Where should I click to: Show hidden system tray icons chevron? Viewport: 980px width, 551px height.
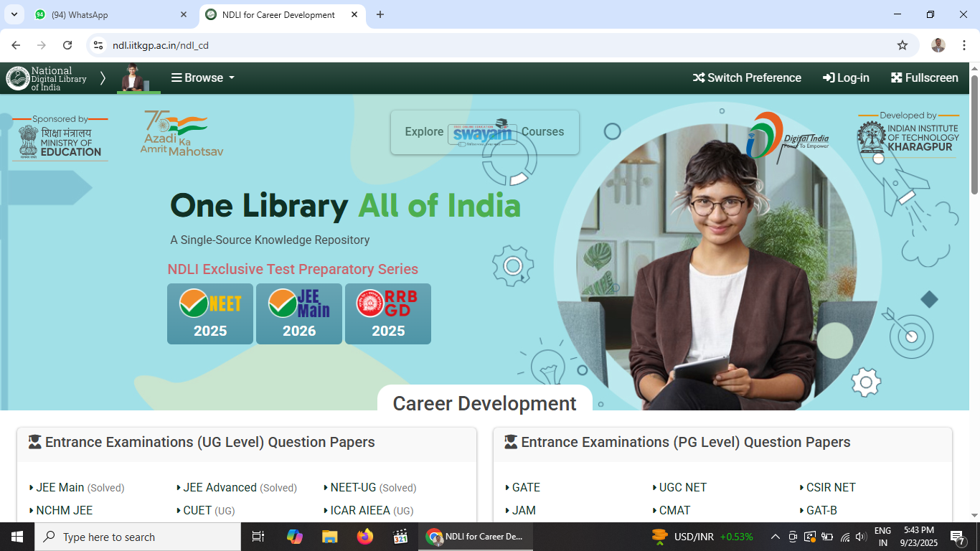(x=775, y=537)
